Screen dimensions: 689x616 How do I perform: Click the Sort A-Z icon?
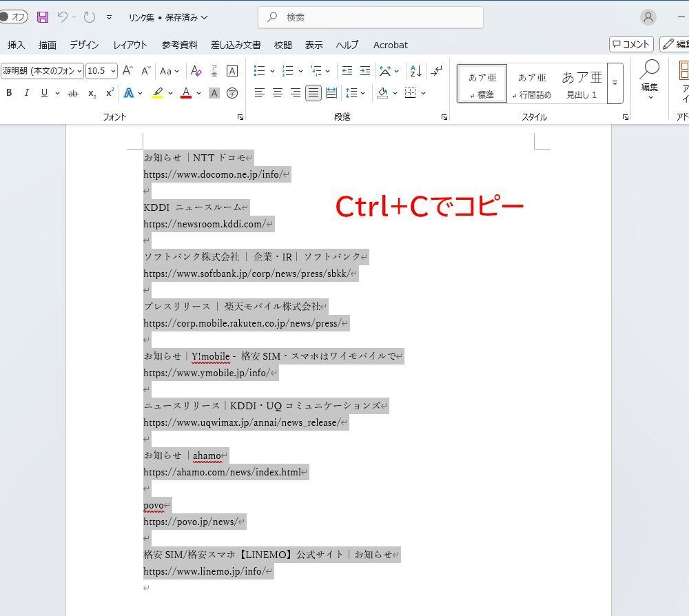pos(415,71)
